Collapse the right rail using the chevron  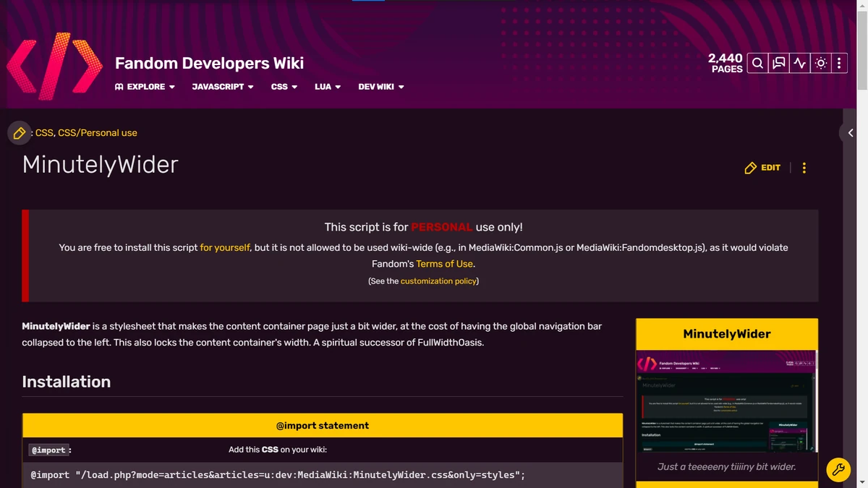[x=850, y=132]
